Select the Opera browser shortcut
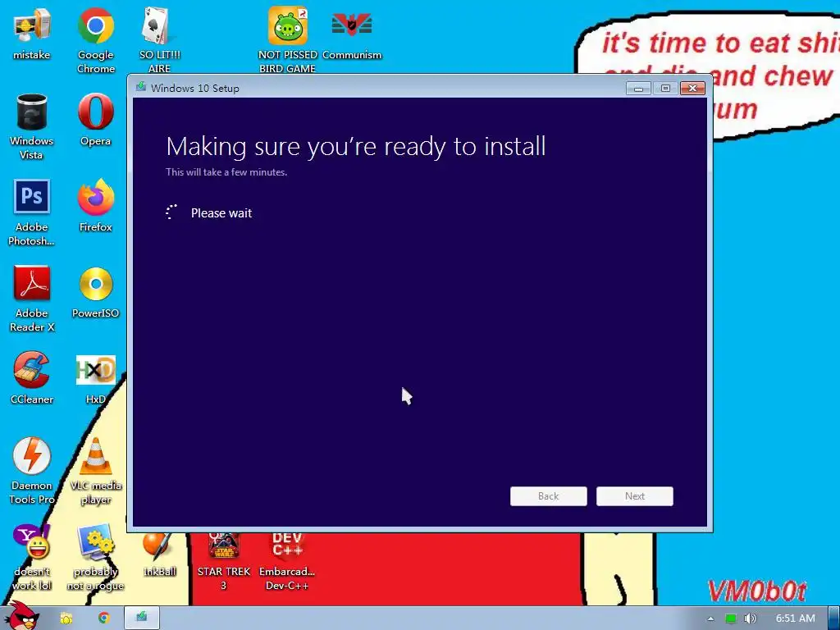 [x=95, y=120]
